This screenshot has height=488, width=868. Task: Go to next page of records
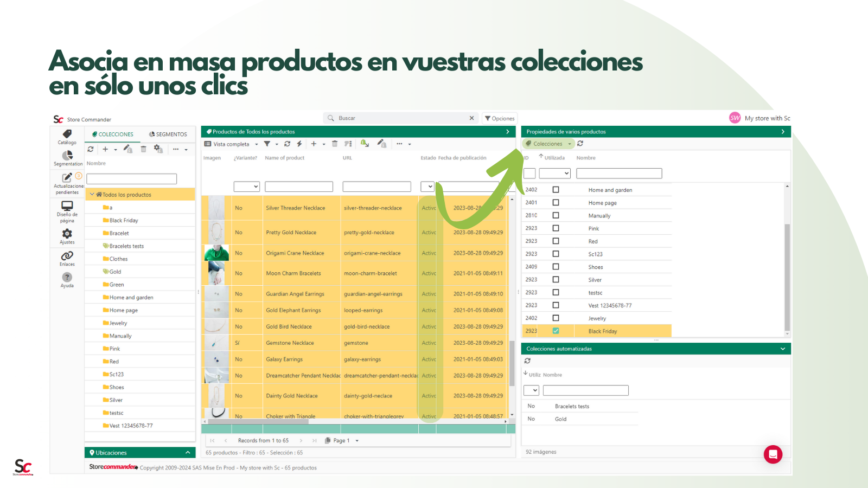pos(301,441)
